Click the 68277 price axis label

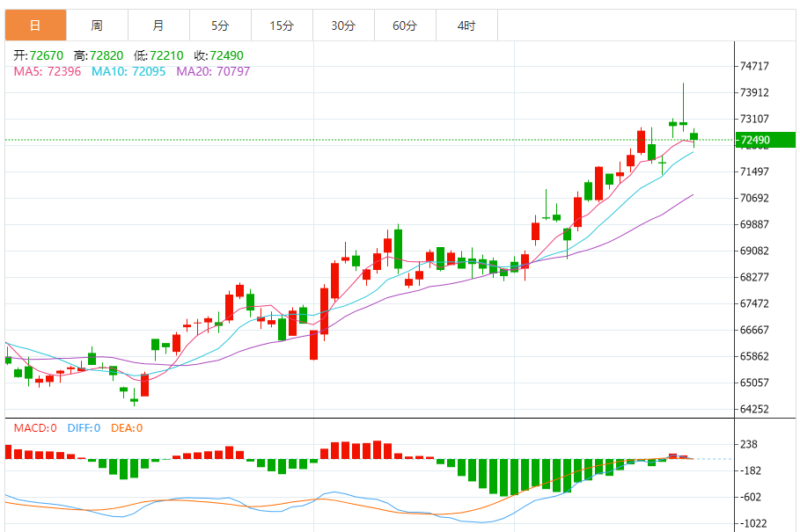pos(754,277)
